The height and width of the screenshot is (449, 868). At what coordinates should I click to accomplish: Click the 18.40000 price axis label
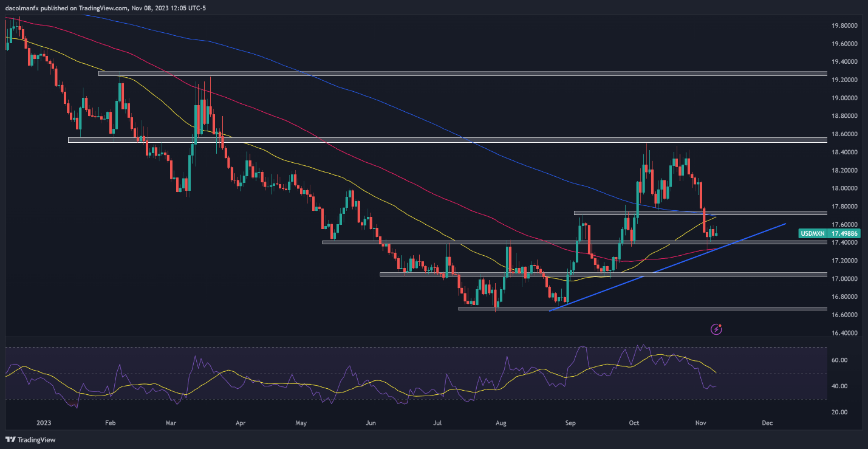845,153
